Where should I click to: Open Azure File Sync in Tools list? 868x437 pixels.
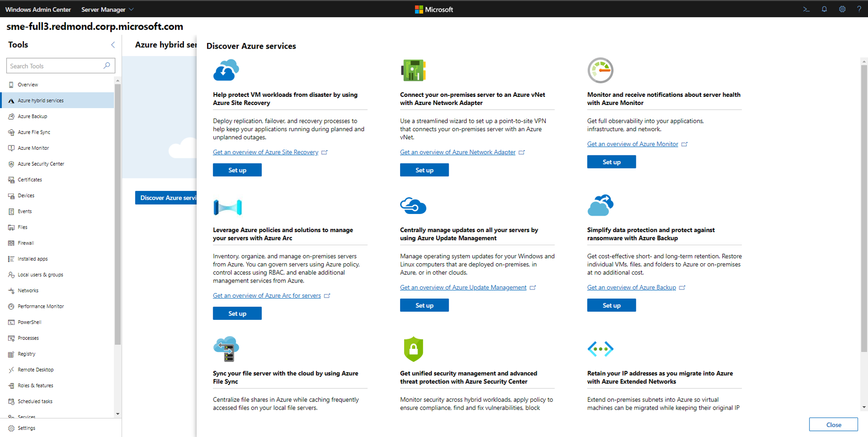pos(57,132)
